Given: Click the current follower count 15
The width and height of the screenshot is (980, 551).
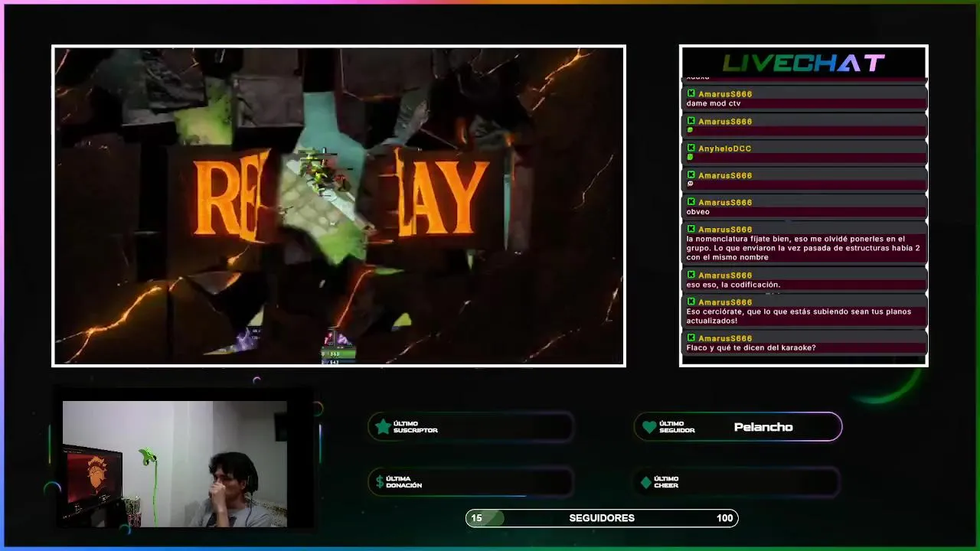Looking at the screenshot, I should pyautogui.click(x=476, y=518).
